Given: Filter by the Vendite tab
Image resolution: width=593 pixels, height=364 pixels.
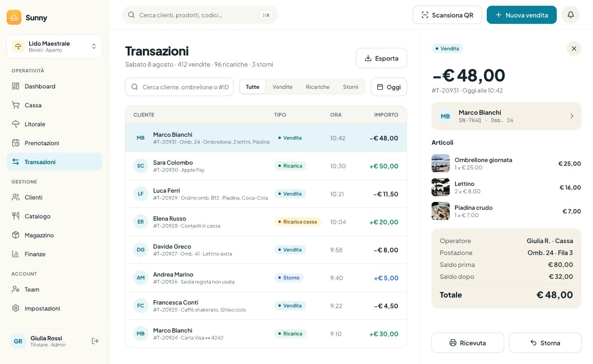Looking at the screenshot, I should [x=282, y=87].
